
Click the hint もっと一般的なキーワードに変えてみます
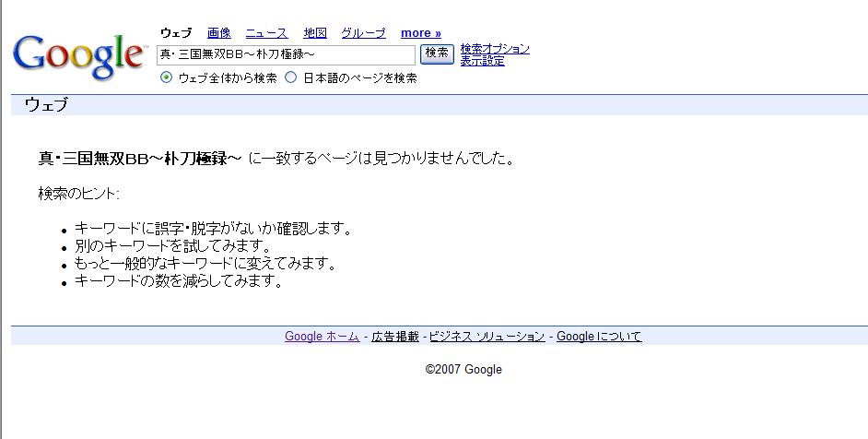point(205,263)
